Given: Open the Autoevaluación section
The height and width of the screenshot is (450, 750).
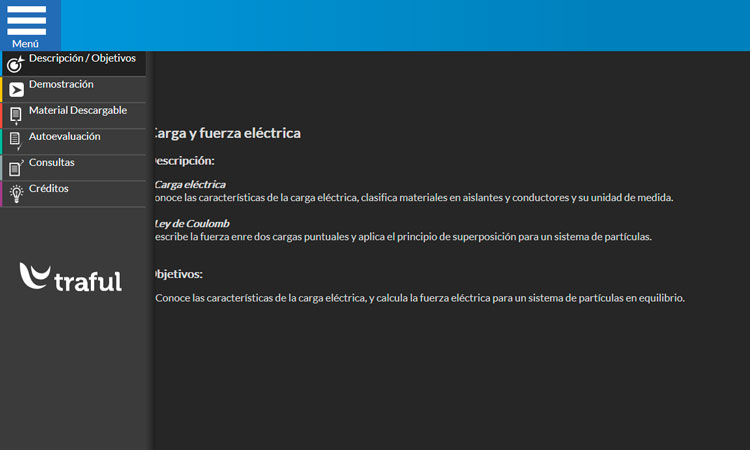Looking at the screenshot, I should tap(65, 137).
